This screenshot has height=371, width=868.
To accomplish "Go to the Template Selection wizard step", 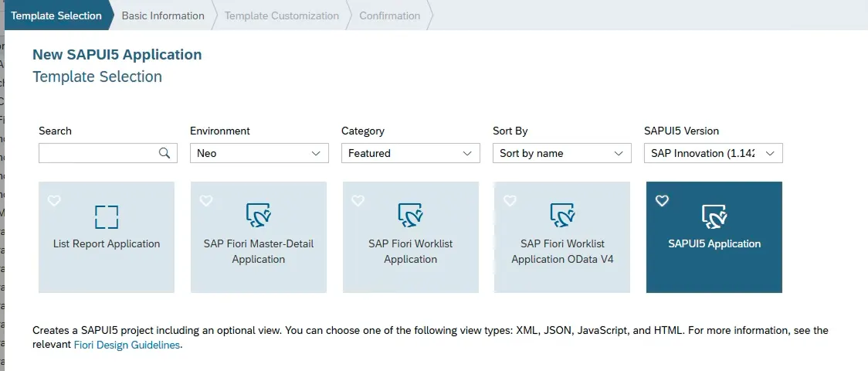I will click(x=56, y=15).
